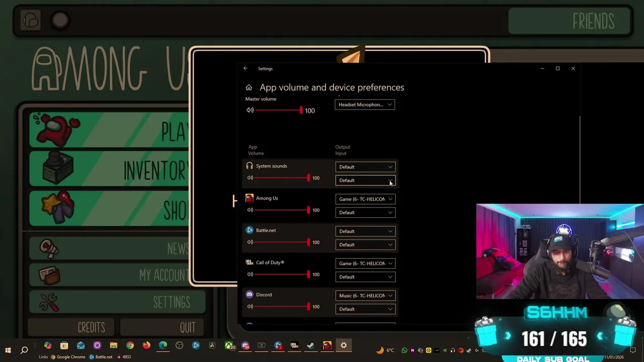Click the Settings window vertical scrollbar
The image size is (644, 362).
[x=580, y=160]
